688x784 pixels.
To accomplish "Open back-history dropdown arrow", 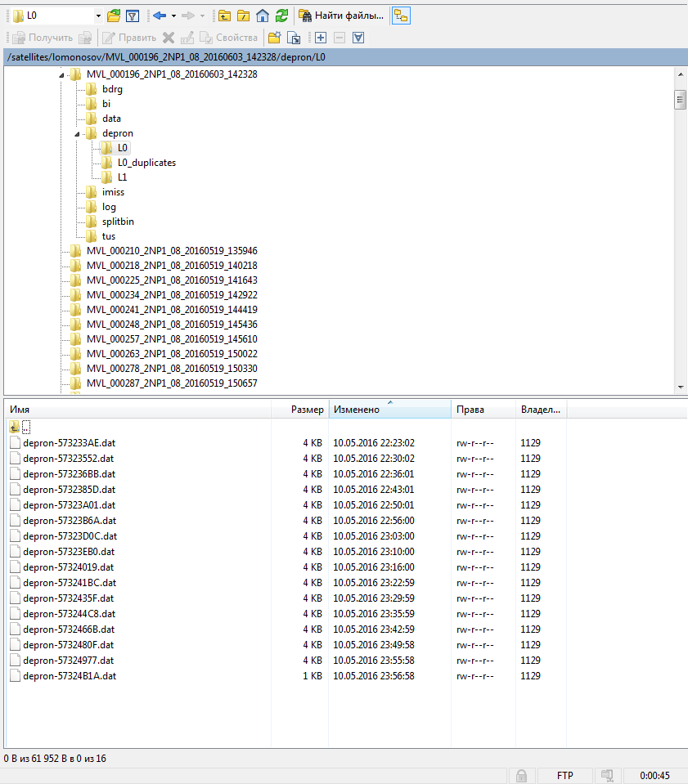I will coord(173,16).
